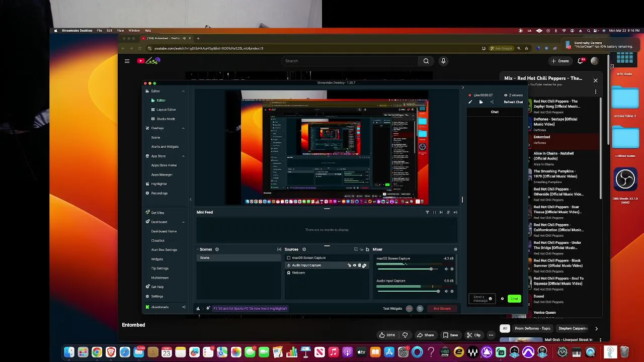Click the add scene plus icon beside Scenes
The image size is (644, 362).
217,249
